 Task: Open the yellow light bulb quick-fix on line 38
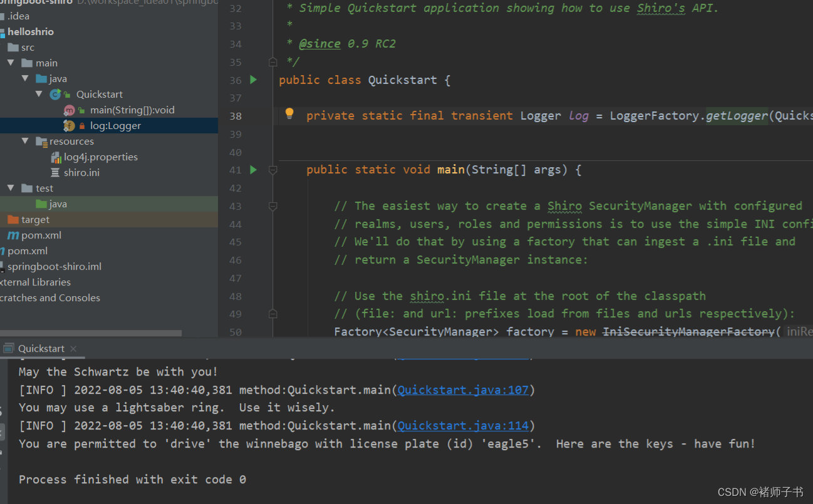pyautogui.click(x=289, y=114)
